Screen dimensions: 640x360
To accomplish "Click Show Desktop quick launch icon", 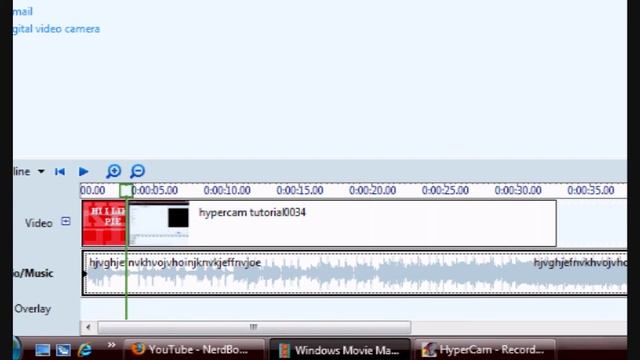I will coord(42,350).
